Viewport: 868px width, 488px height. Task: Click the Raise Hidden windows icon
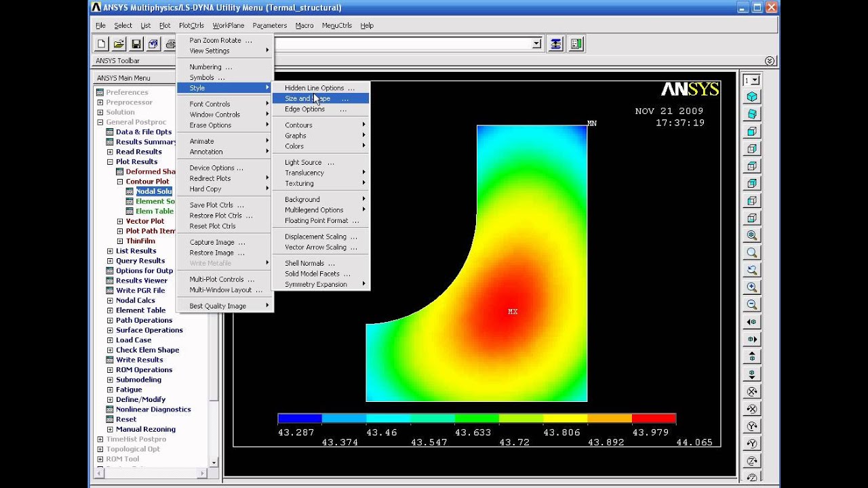(x=556, y=44)
